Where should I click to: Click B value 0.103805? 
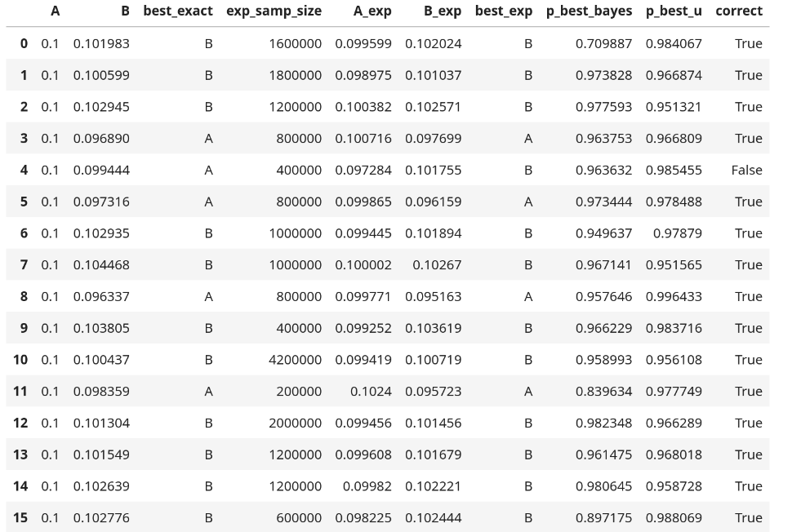coord(101,328)
